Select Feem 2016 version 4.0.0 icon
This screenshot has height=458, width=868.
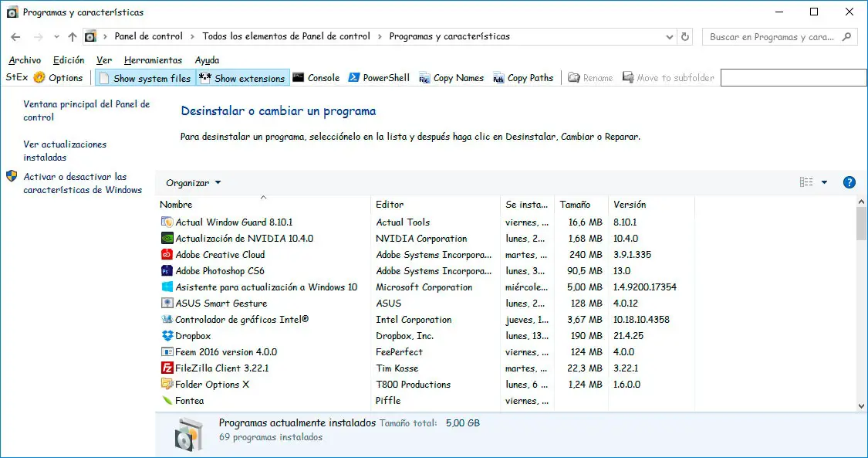(167, 351)
